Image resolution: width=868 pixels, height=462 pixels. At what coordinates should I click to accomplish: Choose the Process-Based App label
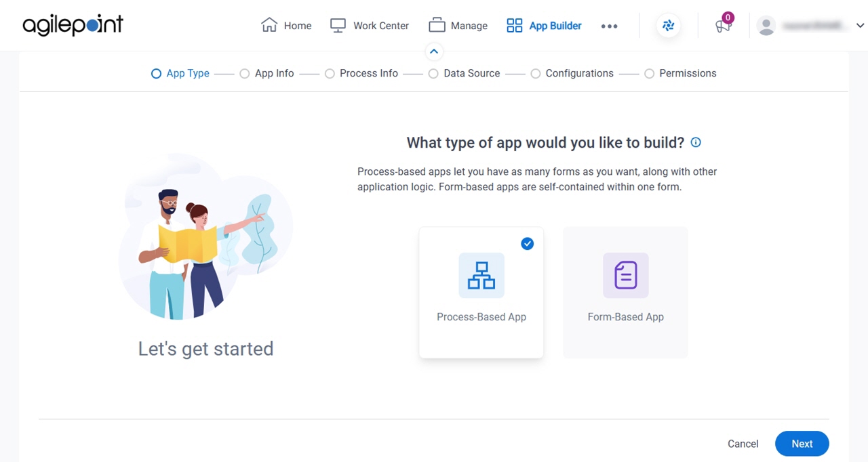481,317
